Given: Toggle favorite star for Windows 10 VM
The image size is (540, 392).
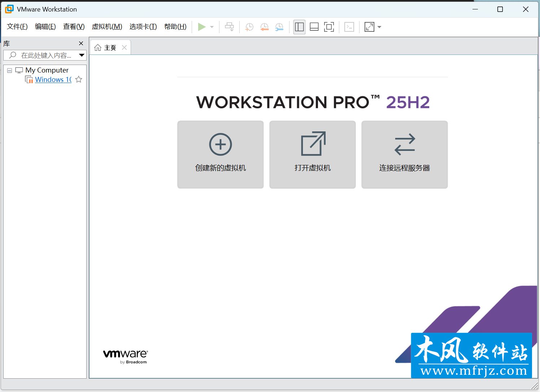Looking at the screenshot, I should [x=79, y=79].
